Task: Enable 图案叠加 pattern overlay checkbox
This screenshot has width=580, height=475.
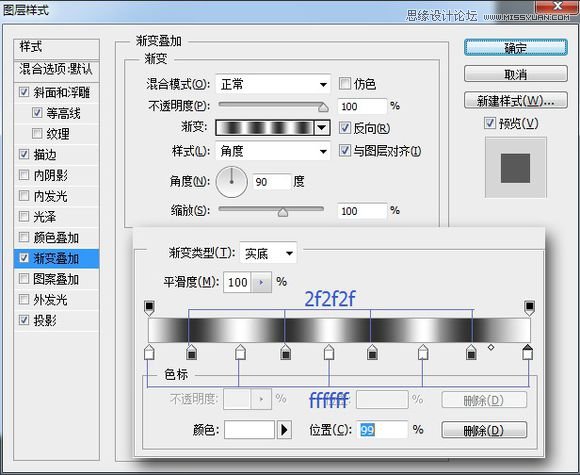Action: 24,278
